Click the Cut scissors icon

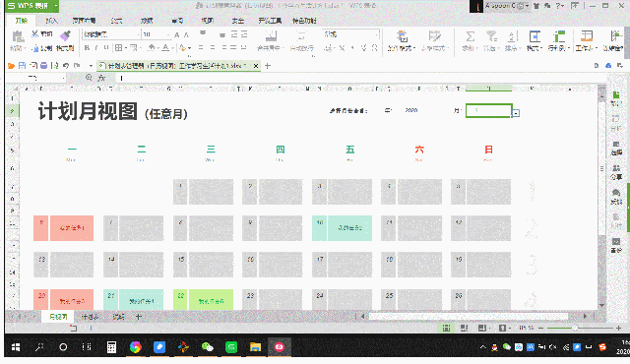coord(35,34)
